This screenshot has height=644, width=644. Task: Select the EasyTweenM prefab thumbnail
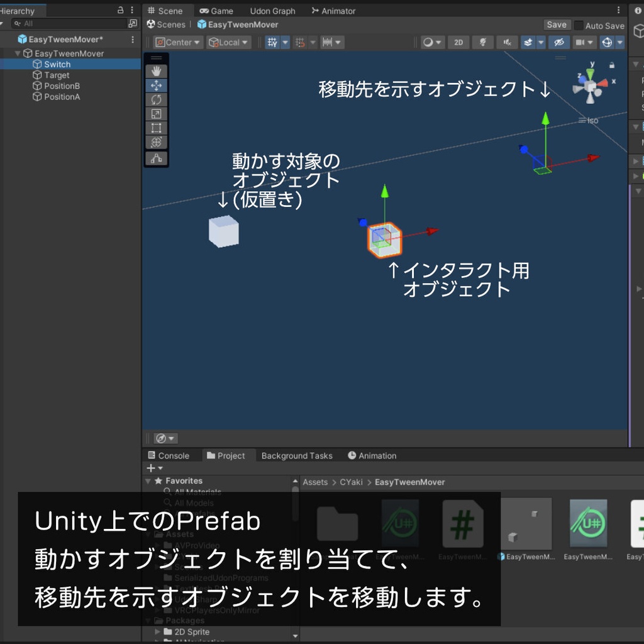526,524
